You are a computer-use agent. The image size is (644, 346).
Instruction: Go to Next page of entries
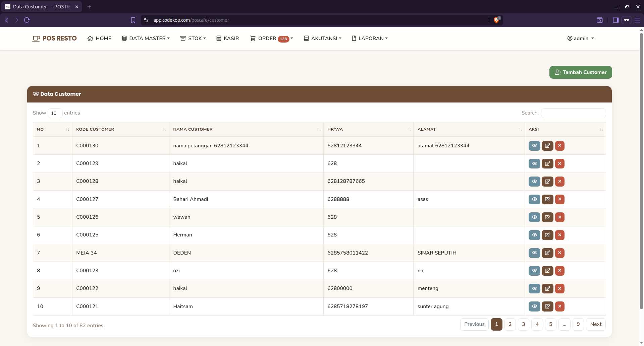[x=596, y=324]
